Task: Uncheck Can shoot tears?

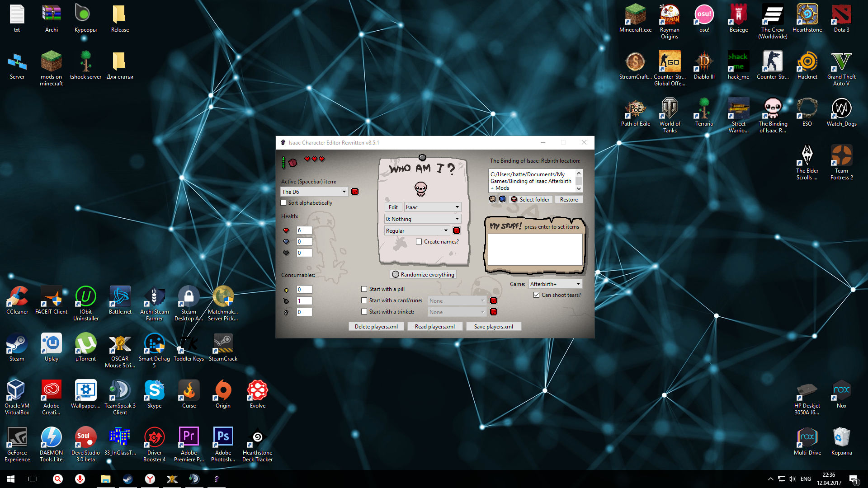Action: point(536,295)
